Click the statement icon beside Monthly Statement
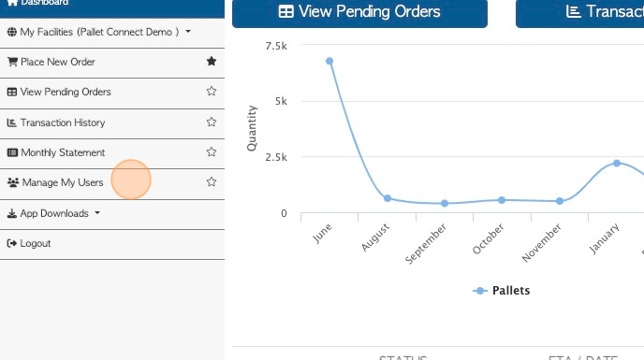The image size is (644, 360). pyautogui.click(x=12, y=152)
